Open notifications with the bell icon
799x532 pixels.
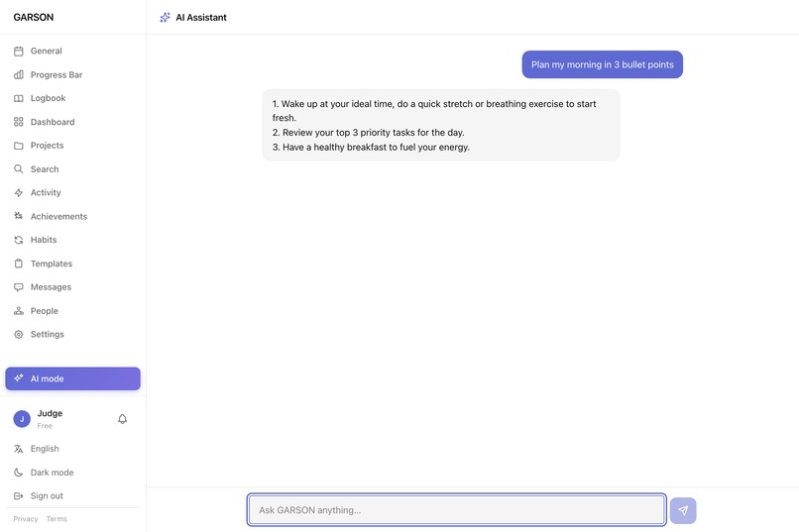click(x=122, y=418)
